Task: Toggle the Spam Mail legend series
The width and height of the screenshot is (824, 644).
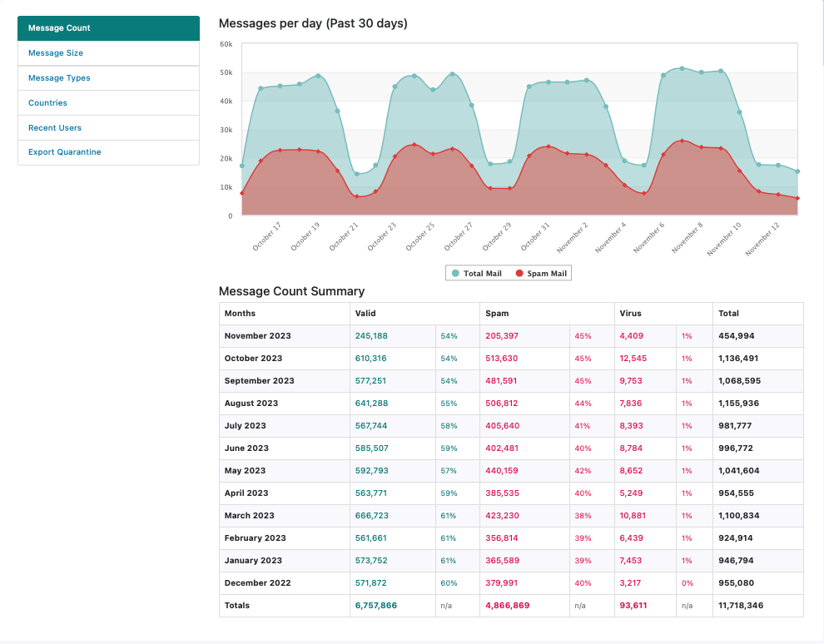Action: (541, 273)
